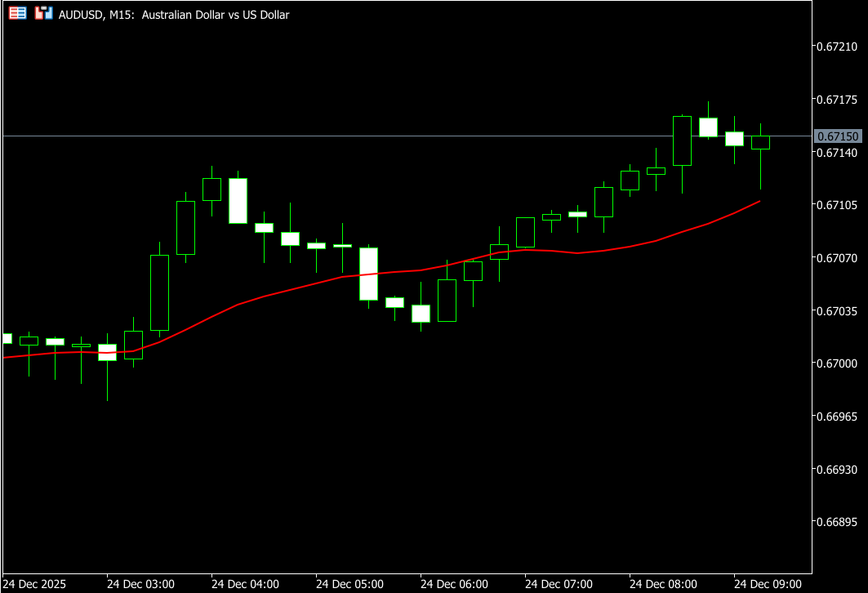The height and width of the screenshot is (593, 868).
Task: Click the highlighted 0.67150 current price label
Action: pos(837,136)
